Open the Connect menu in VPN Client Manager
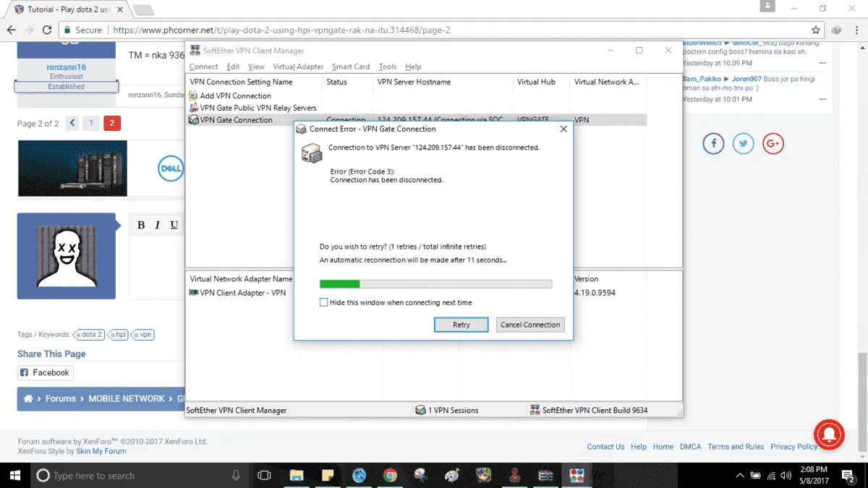This screenshot has height=488, width=868. pyautogui.click(x=203, y=67)
